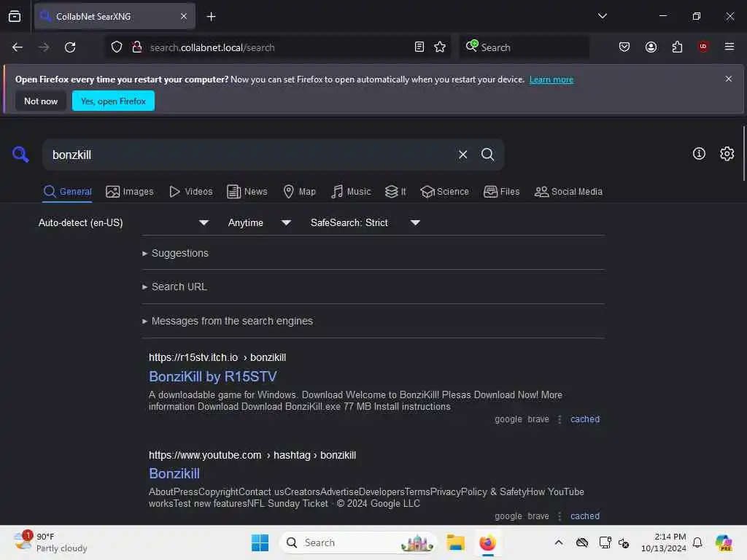Viewport: 747px width, 560px height.
Task: Switch to the It category
Action: pos(395,192)
